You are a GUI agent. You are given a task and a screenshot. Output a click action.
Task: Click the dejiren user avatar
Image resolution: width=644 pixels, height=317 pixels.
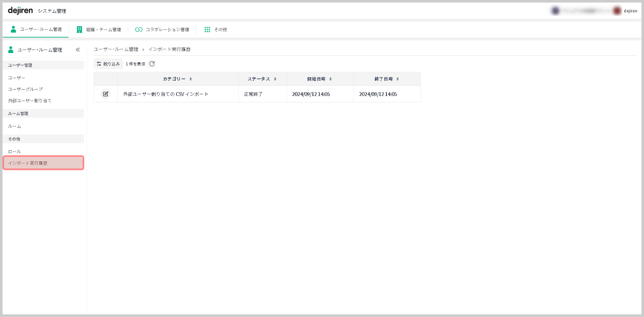617,11
